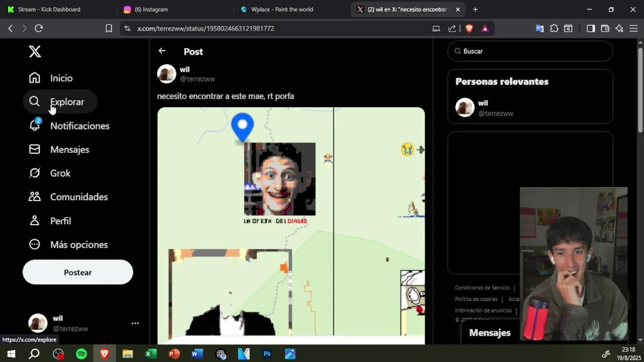Screen dimensions: 644x362
Task: Open Notificaciones with the bell icon
Action: (69, 126)
